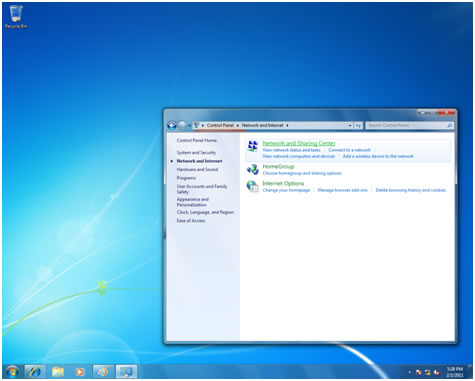Click the volume tray icon
This screenshot has height=381, width=475.
(x=436, y=372)
